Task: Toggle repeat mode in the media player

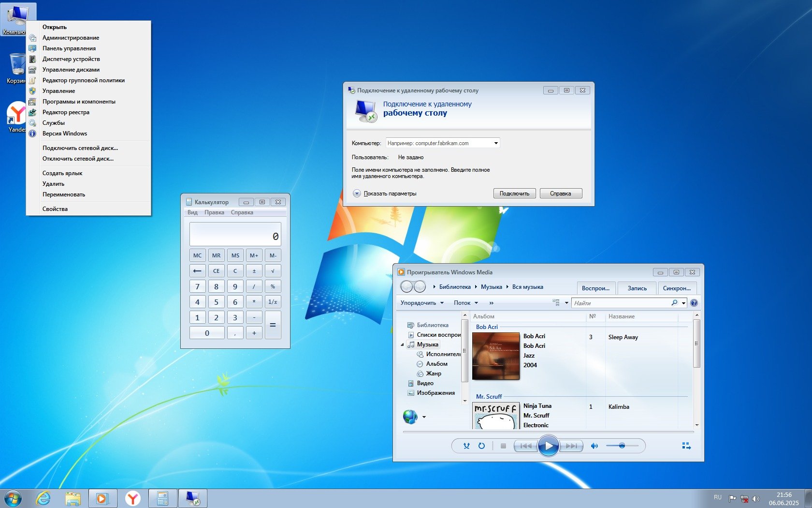Action: tap(481, 446)
